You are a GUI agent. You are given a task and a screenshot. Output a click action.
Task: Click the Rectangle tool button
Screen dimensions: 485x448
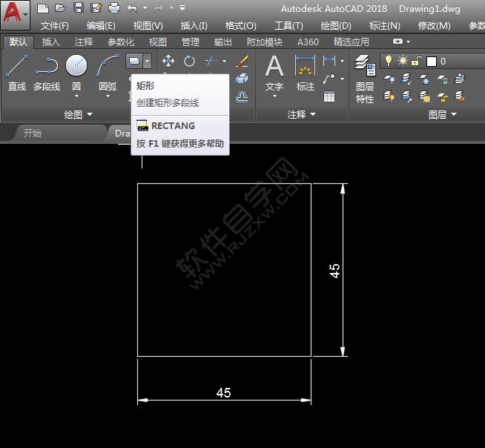point(133,61)
